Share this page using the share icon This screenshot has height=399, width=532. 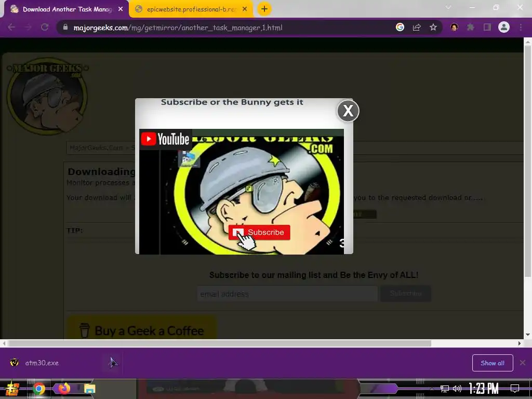tap(417, 28)
